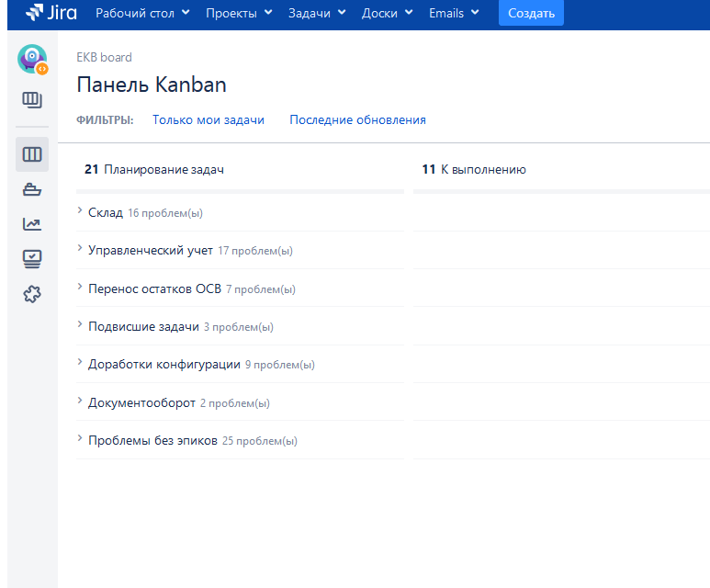Open the Releases ship icon
The image size is (710, 588).
pyautogui.click(x=32, y=189)
